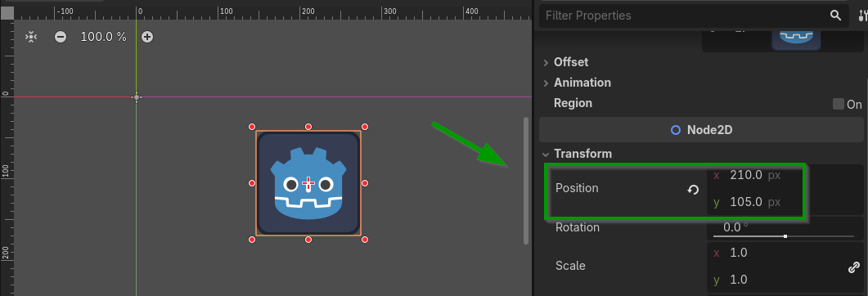Click the filter search magnifier icon

click(835, 16)
